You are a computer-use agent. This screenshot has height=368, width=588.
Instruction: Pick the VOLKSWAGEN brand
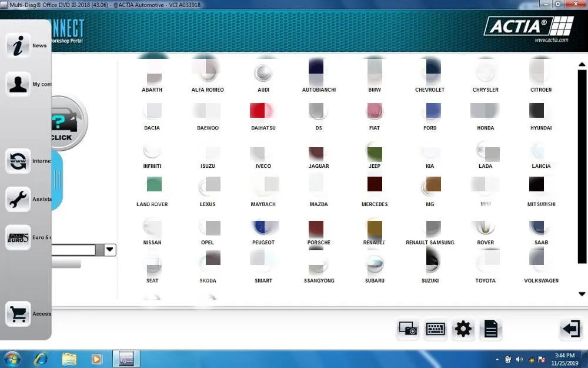tap(541, 267)
